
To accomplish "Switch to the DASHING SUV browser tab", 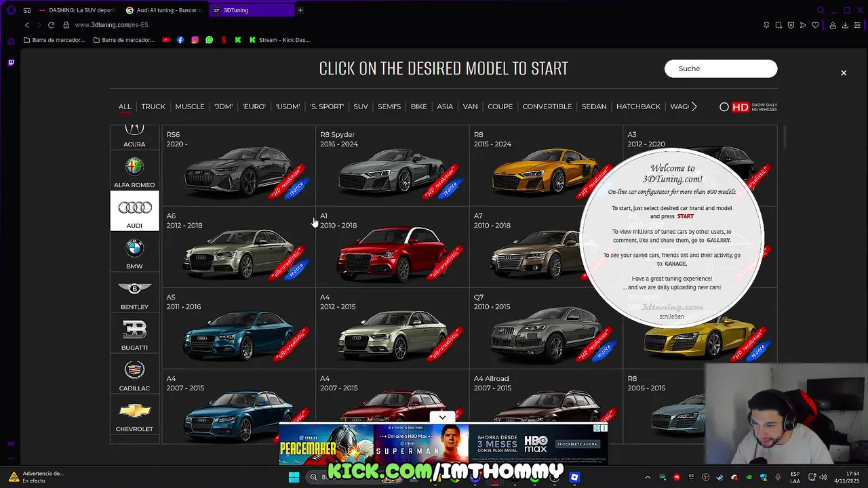I will click(x=77, y=10).
